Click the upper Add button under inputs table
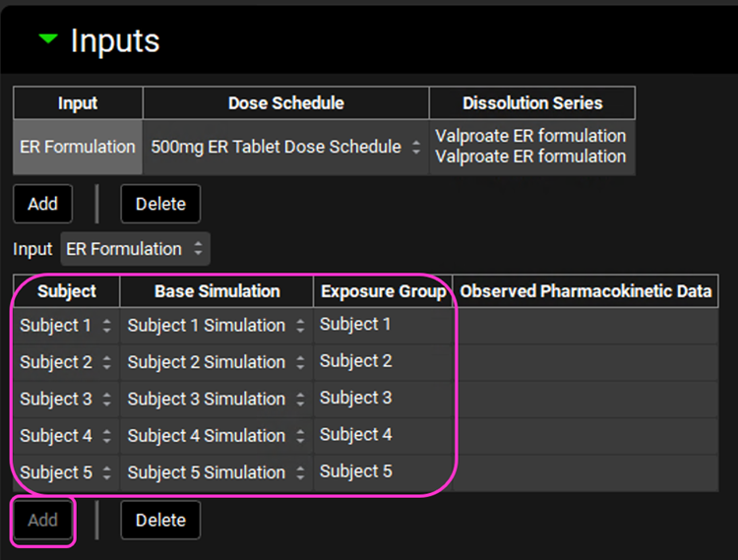 [42, 204]
